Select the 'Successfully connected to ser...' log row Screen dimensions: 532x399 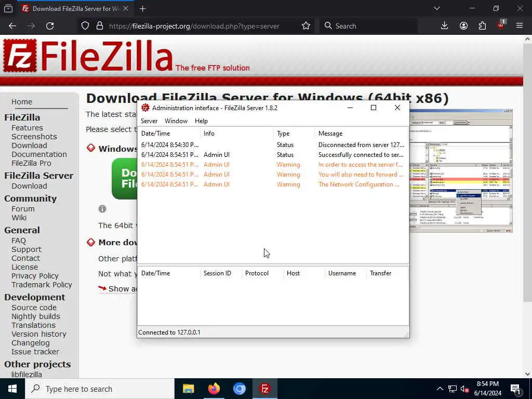pos(273,155)
